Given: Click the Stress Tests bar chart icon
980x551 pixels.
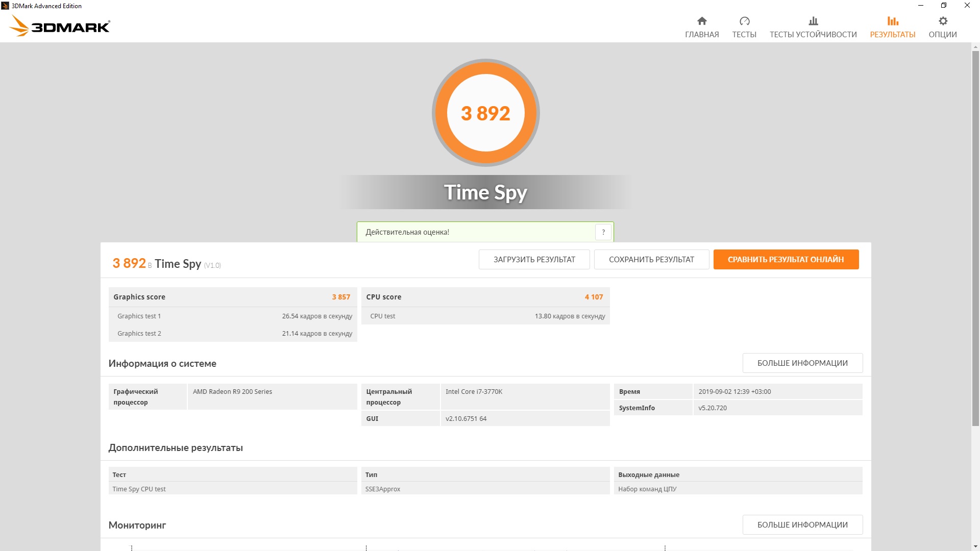Looking at the screenshot, I should [x=813, y=21].
